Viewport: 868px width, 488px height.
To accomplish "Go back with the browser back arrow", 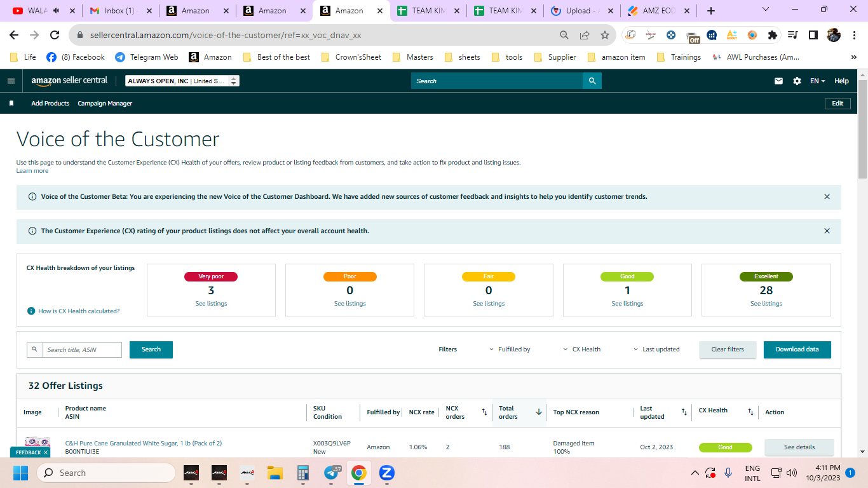I will (14, 35).
